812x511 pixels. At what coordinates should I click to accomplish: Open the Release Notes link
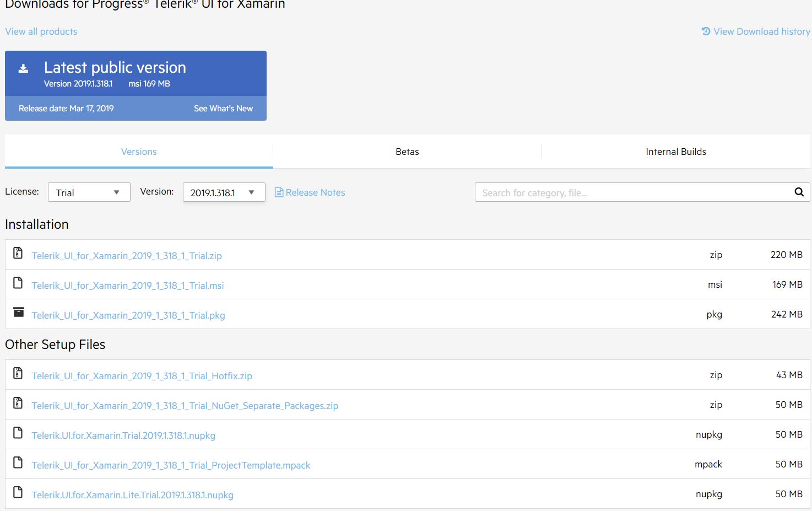pyautogui.click(x=315, y=192)
